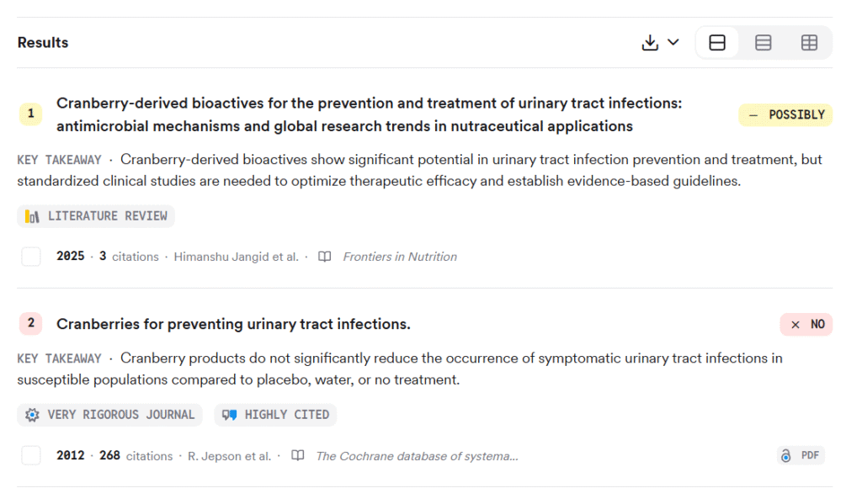Expand the download options chevron

coord(673,43)
